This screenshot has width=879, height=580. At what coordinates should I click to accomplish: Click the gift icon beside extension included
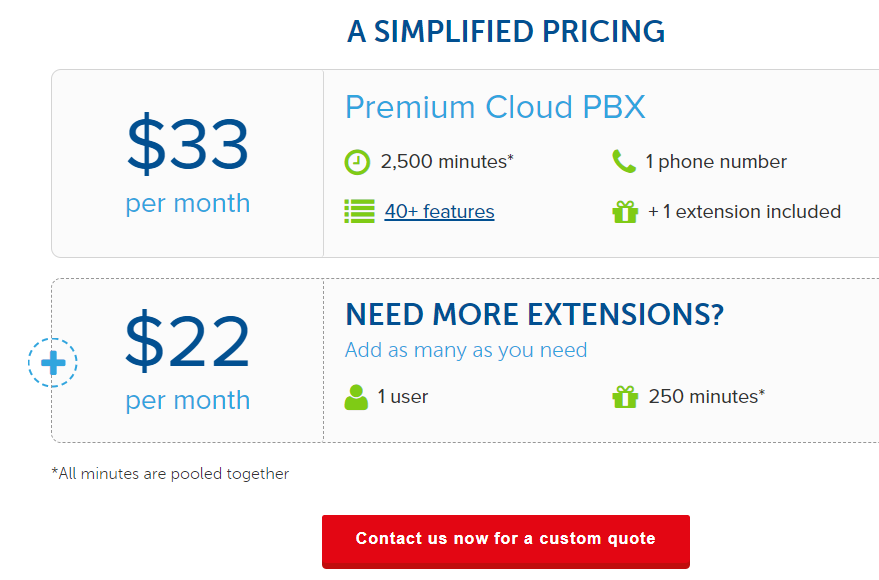point(625,212)
